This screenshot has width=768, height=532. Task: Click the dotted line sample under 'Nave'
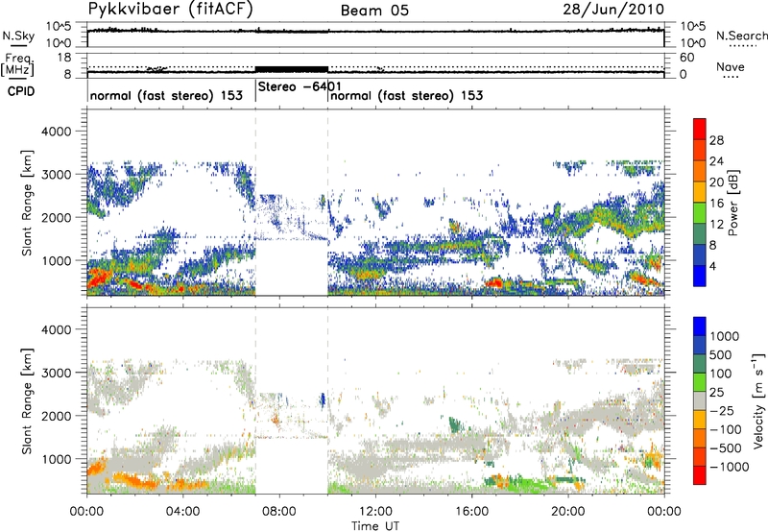(732, 77)
